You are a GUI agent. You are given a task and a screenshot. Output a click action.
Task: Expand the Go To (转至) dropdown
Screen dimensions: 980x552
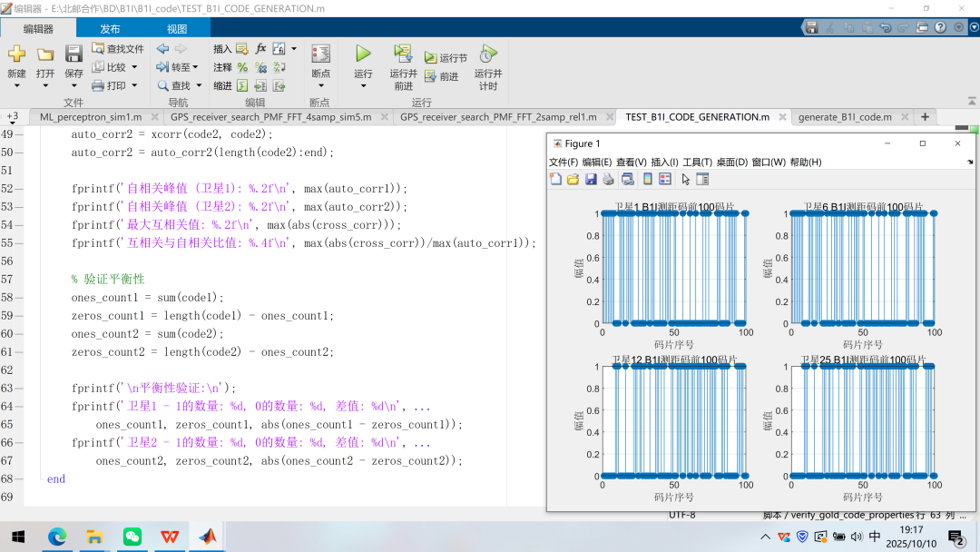click(x=195, y=67)
